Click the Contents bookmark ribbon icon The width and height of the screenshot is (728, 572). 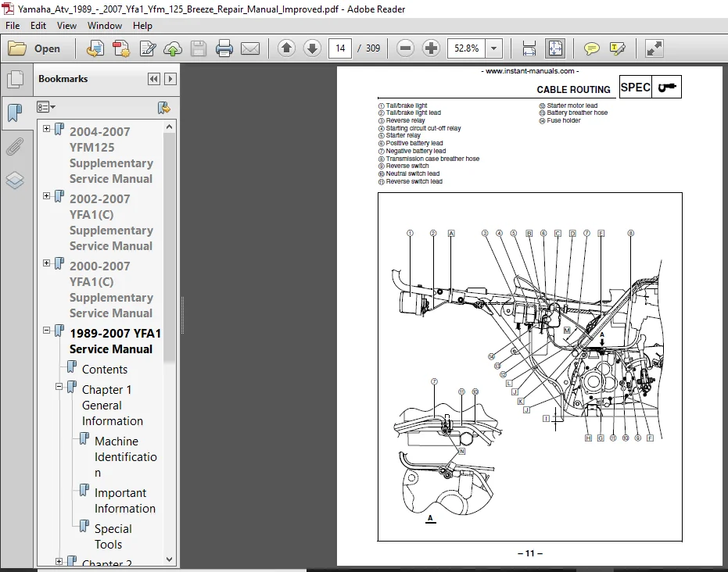pyautogui.click(x=71, y=367)
